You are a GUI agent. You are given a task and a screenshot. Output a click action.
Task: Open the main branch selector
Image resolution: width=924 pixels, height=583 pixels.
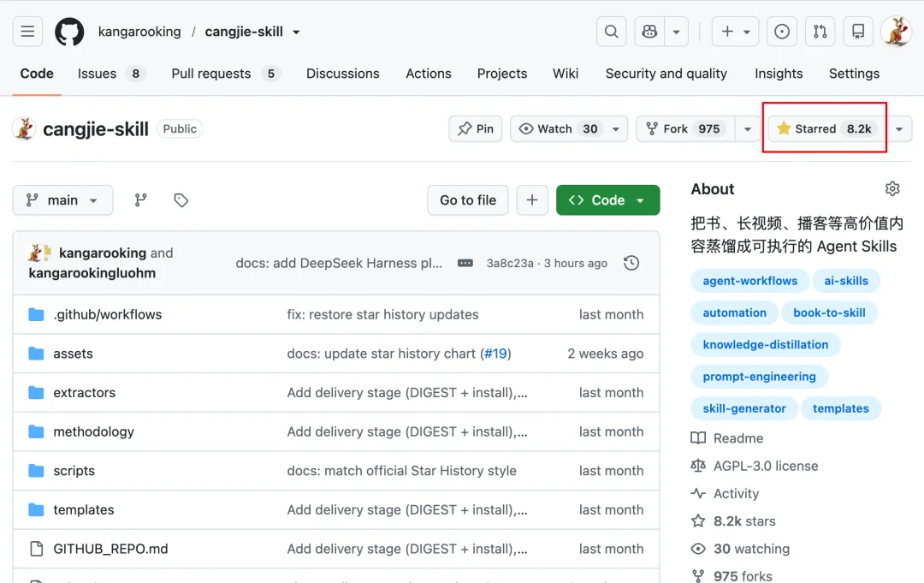pos(62,200)
